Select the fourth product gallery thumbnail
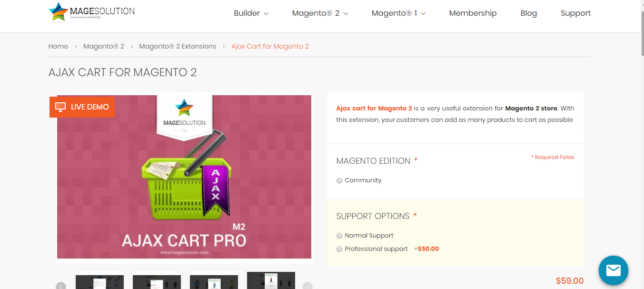Image resolution: width=644 pixels, height=289 pixels. tap(271, 280)
